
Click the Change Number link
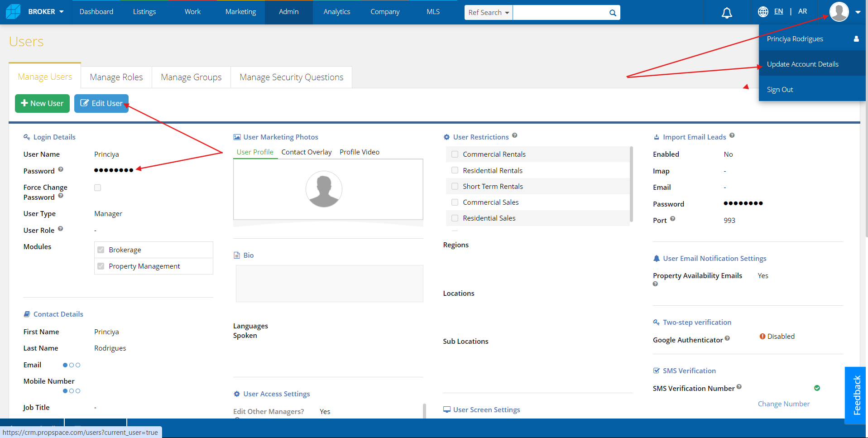(784, 404)
